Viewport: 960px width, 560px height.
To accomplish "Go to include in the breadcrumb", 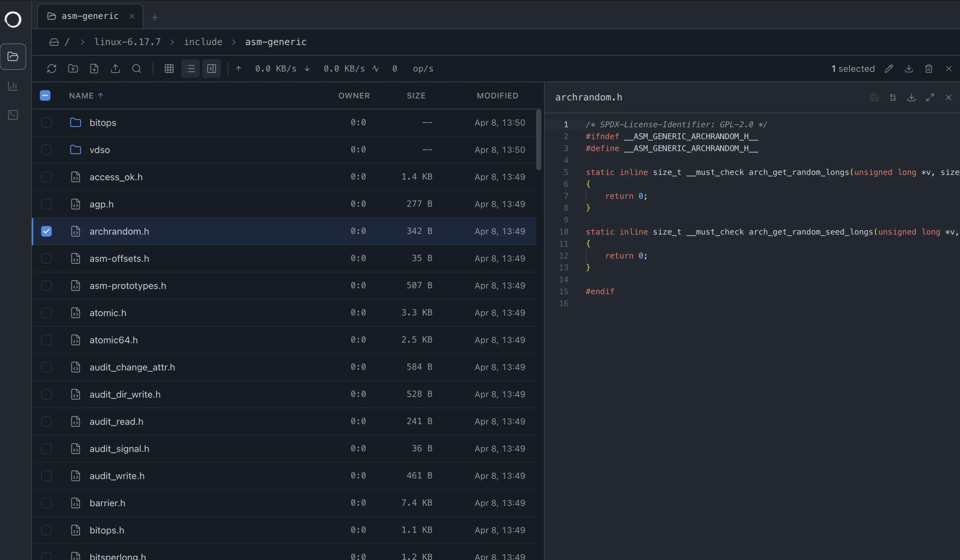I will click(x=203, y=42).
